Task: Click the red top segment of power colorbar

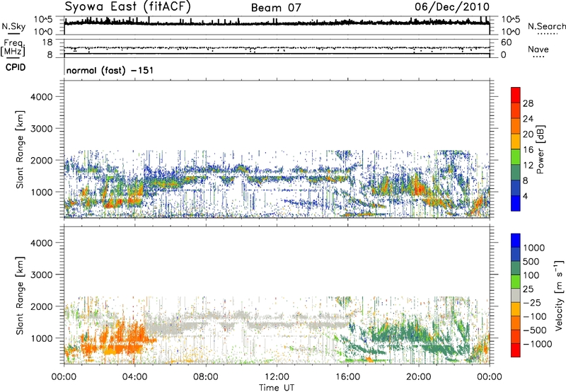Action: (x=516, y=95)
